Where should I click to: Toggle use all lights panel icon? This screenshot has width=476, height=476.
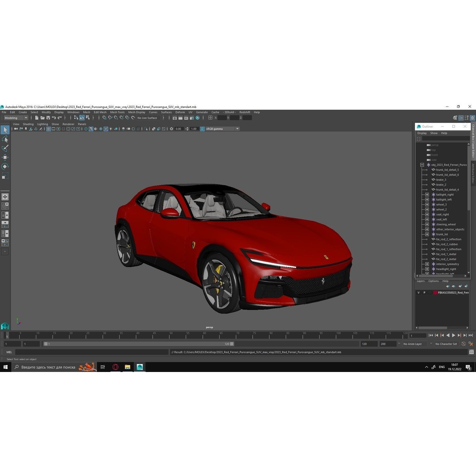(x=111, y=129)
